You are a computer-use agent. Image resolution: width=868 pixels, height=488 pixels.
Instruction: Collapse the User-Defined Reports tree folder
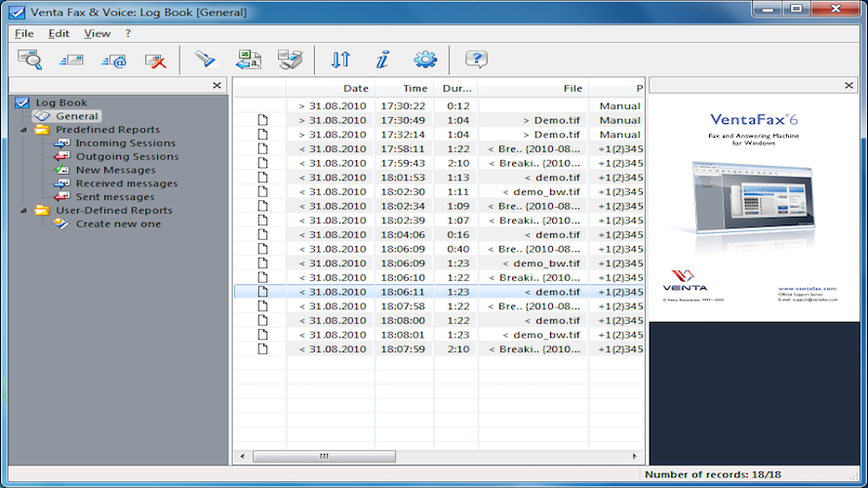[x=24, y=211]
